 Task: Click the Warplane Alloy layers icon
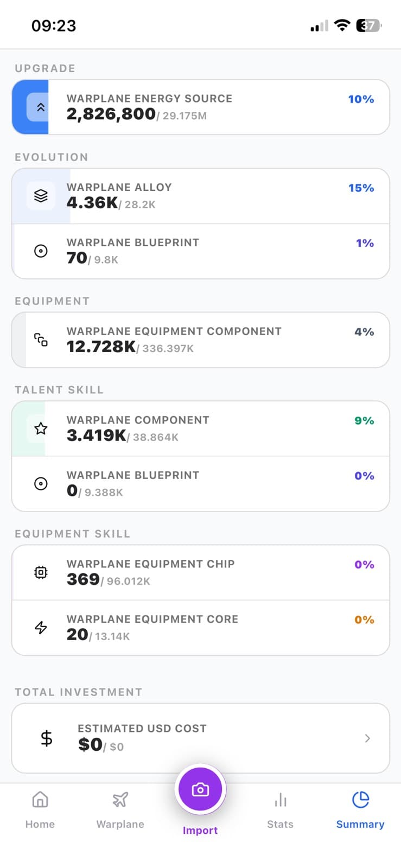click(40, 196)
